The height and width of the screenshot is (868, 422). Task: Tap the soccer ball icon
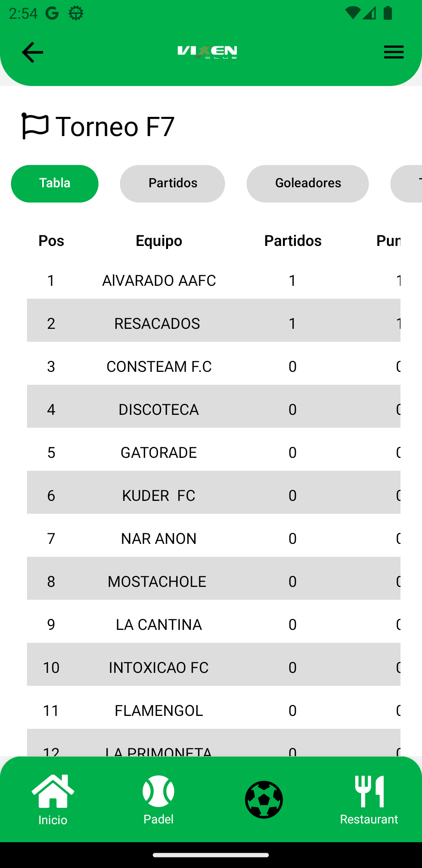click(264, 799)
